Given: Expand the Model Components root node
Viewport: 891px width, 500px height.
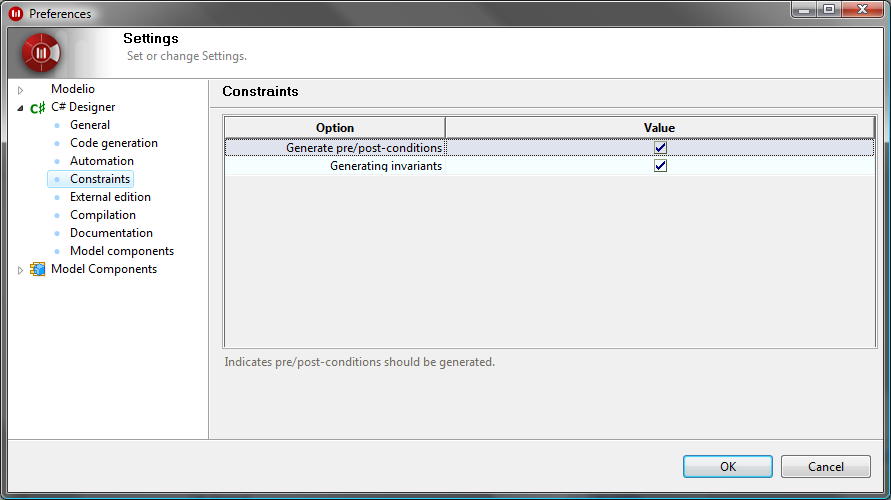Looking at the screenshot, I should (20, 270).
